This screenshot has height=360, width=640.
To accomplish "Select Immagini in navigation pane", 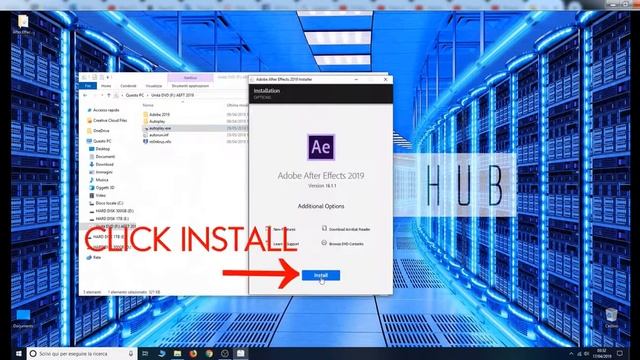I will 104,172.
